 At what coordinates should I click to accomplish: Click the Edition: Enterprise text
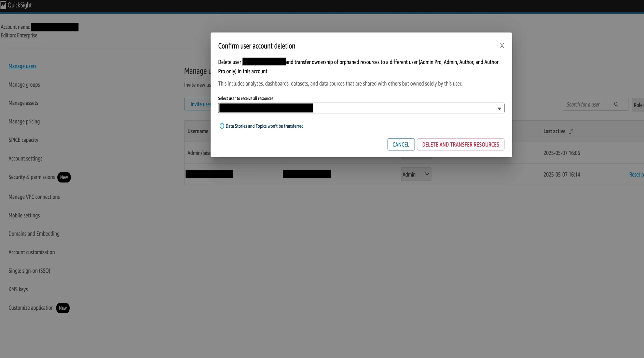point(19,36)
